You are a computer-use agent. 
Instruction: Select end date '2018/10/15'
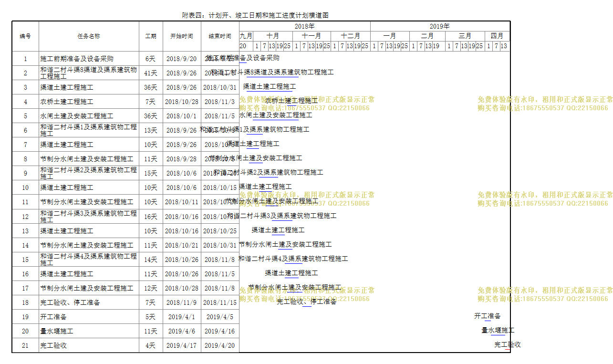pos(220,187)
